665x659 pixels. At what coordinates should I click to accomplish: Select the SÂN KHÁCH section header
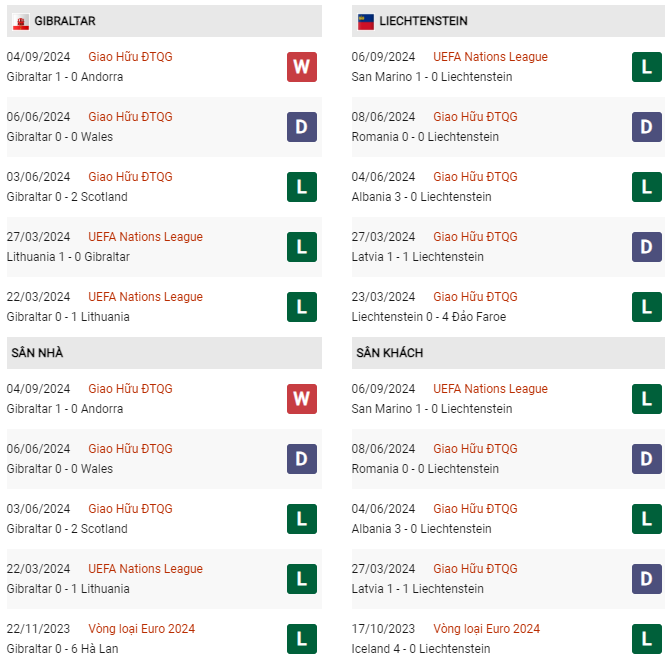[389, 353]
